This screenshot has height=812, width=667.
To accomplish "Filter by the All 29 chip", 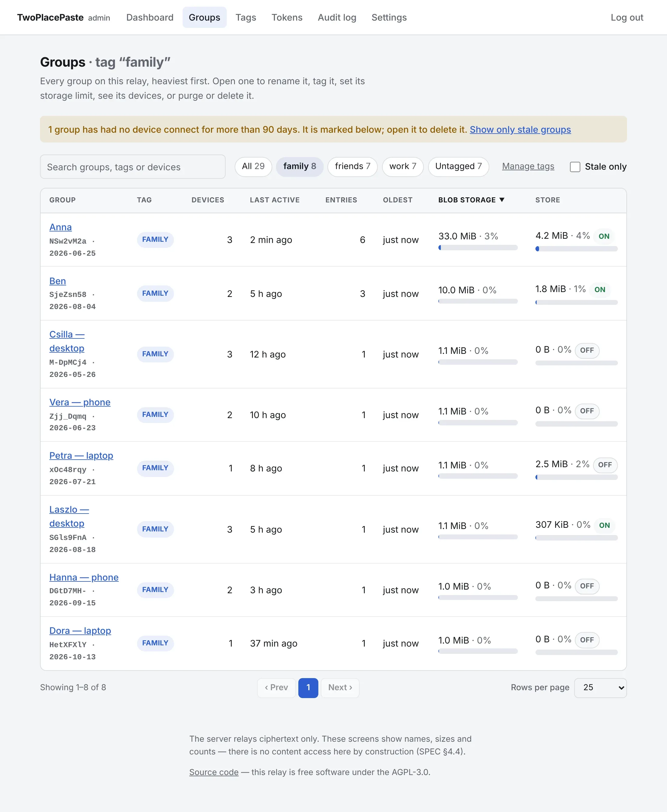I will point(253,166).
